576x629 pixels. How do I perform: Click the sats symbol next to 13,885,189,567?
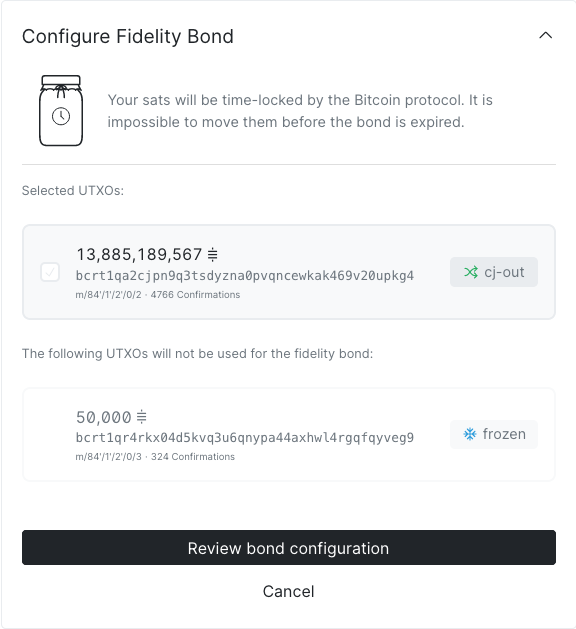coord(213,254)
